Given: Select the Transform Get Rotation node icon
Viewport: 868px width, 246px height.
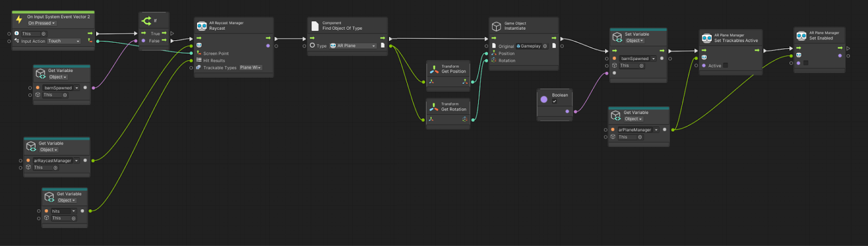Looking at the screenshot, I should tap(434, 107).
